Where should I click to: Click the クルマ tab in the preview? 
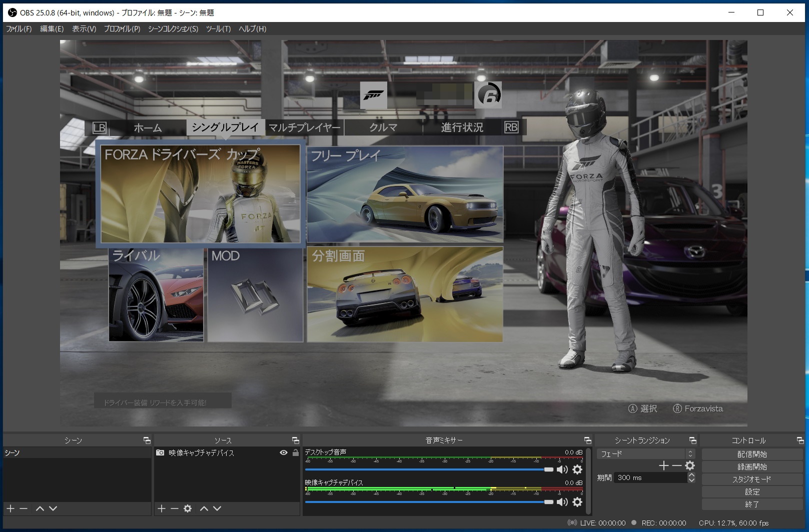point(383,127)
